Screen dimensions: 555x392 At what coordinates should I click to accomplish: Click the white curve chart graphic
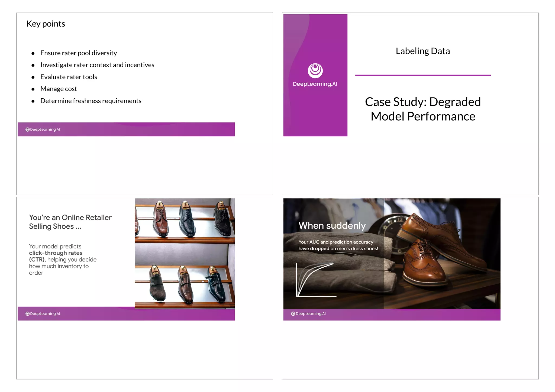pos(316,280)
